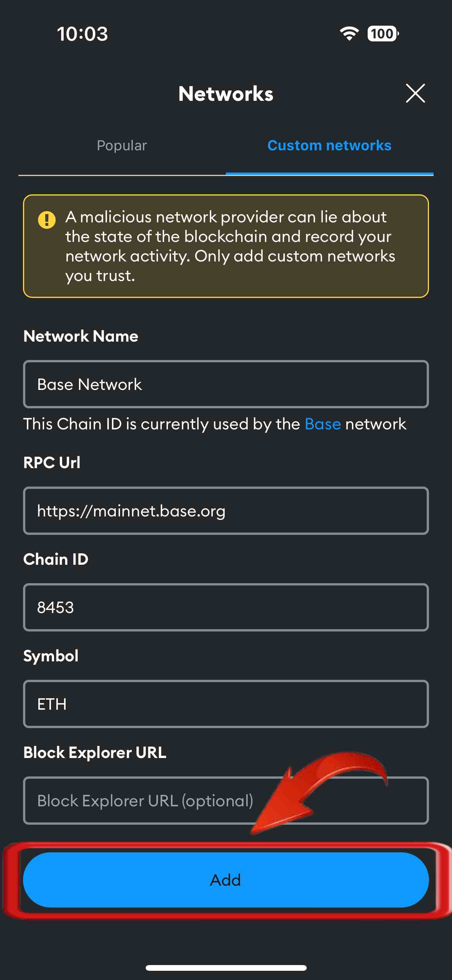
Task: Tap the Block Explorer URL label
Action: 95,753
